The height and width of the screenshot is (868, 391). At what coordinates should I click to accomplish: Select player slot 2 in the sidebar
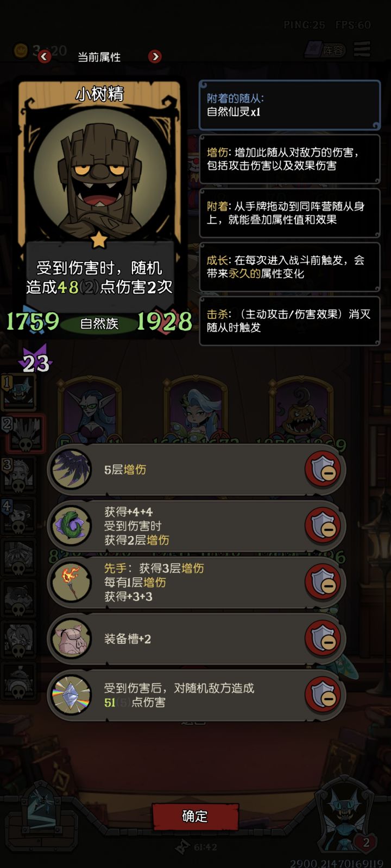tap(22, 434)
